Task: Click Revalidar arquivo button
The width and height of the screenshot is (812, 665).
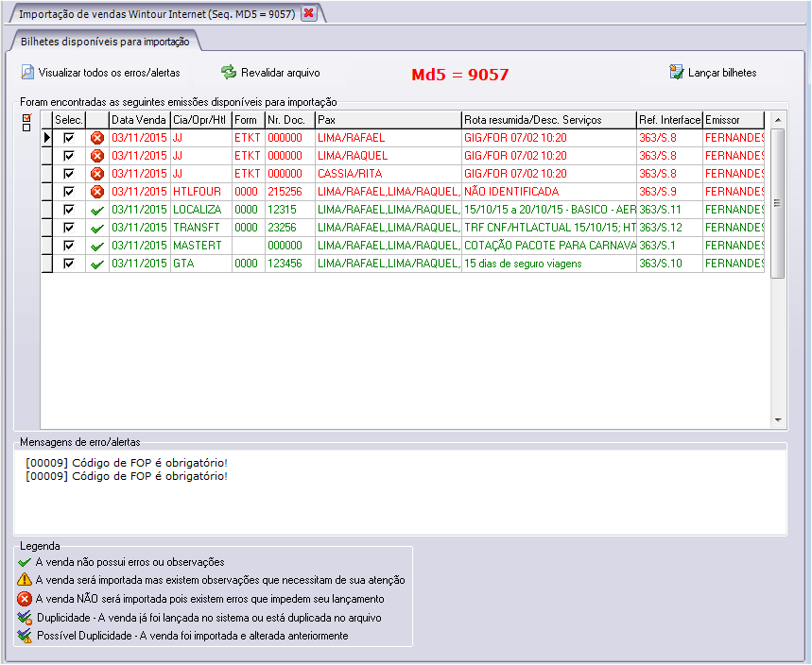Action: pos(270,73)
